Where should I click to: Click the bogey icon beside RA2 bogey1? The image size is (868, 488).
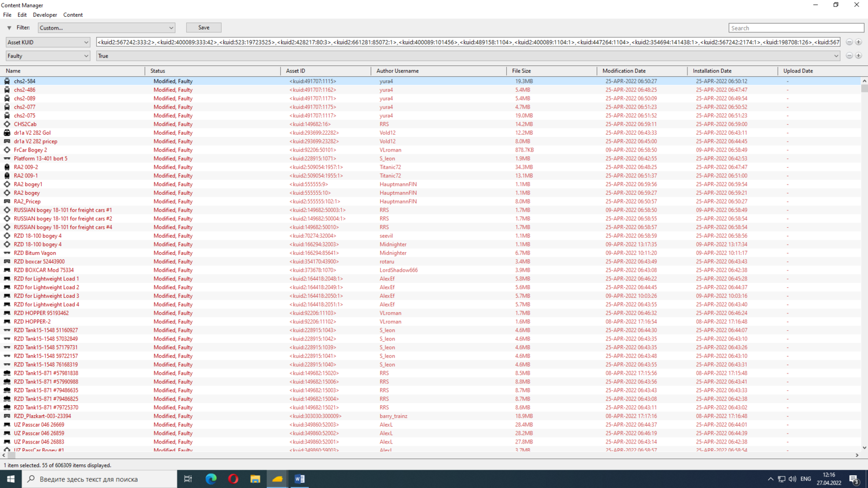pos(7,184)
